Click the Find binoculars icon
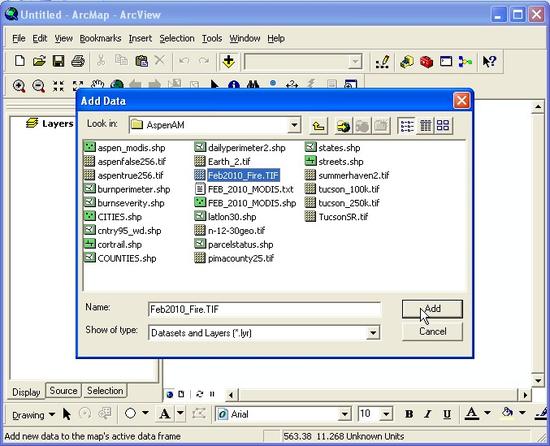550x446 pixels. [x=253, y=85]
